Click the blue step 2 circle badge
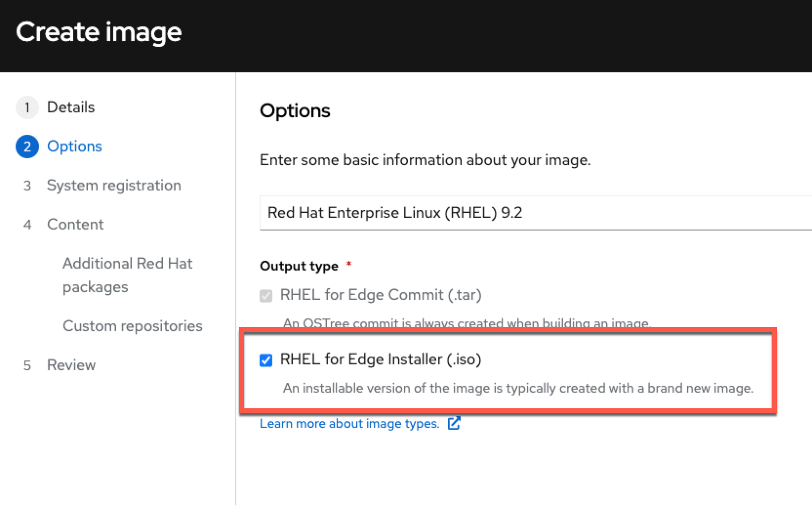The height and width of the screenshot is (505, 812). 27,146
